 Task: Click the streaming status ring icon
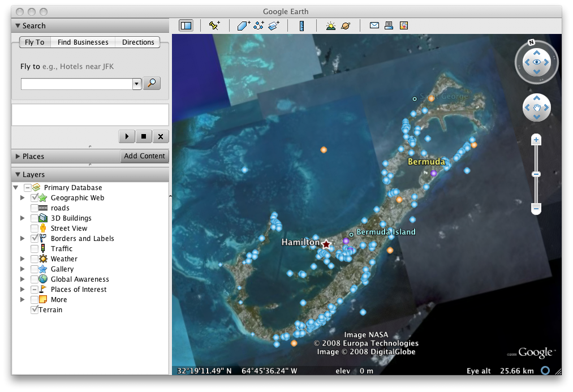pos(545,371)
